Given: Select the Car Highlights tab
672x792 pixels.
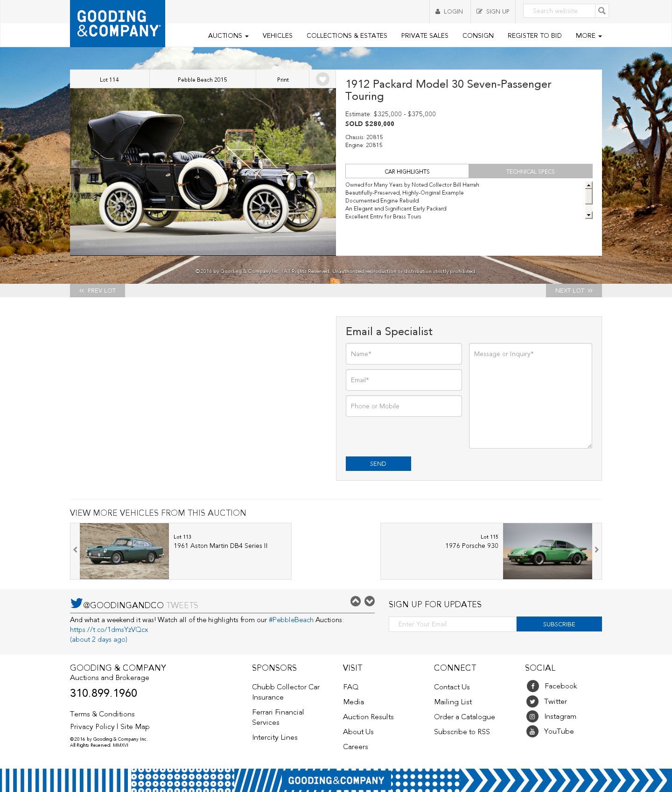Looking at the screenshot, I should (407, 171).
